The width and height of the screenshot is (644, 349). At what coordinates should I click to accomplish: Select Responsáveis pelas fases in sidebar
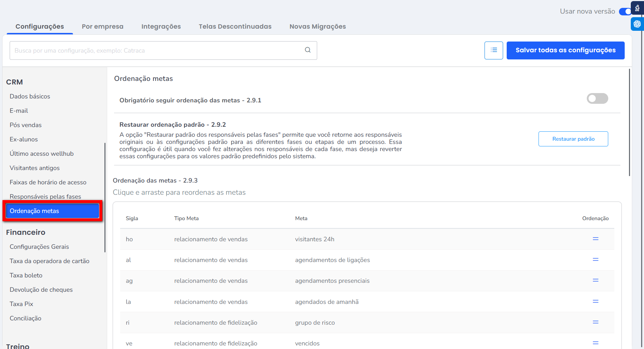45,197
